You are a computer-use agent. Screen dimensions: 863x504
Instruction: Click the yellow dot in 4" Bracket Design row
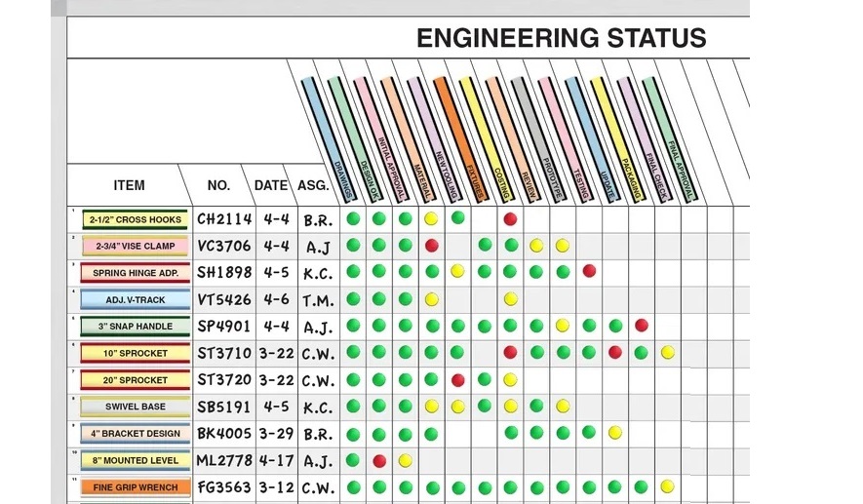pos(615,433)
